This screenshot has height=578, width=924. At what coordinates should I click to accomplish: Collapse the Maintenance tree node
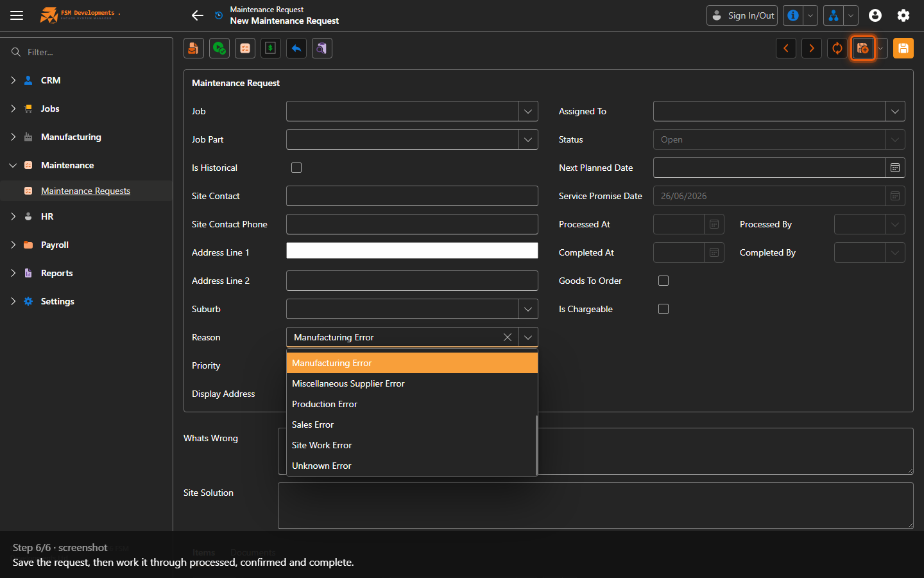13,165
